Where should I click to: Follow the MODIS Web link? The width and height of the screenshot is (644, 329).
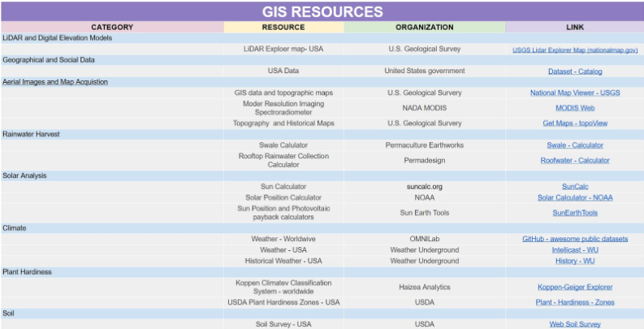coord(575,108)
